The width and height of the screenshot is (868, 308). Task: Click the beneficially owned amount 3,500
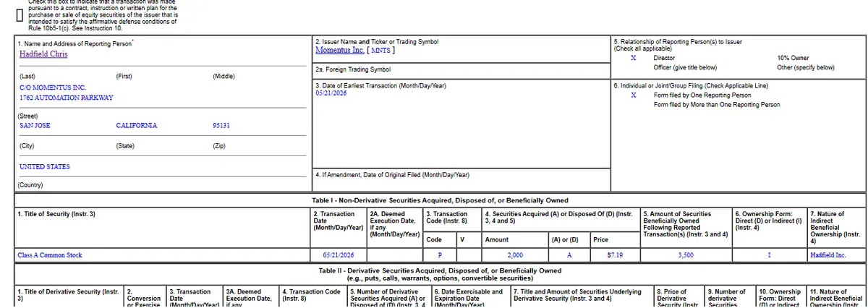686,255
